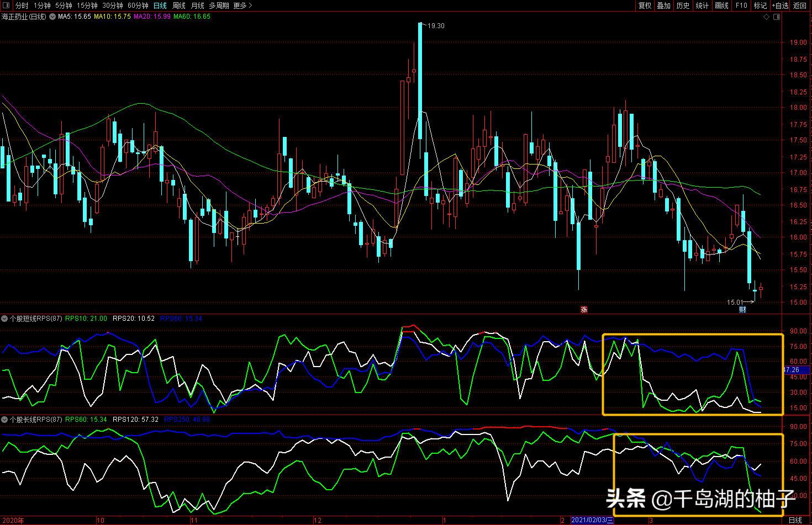The image size is (812, 525).
Task: Add stock via +自选
Action: (x=780, y=6)
